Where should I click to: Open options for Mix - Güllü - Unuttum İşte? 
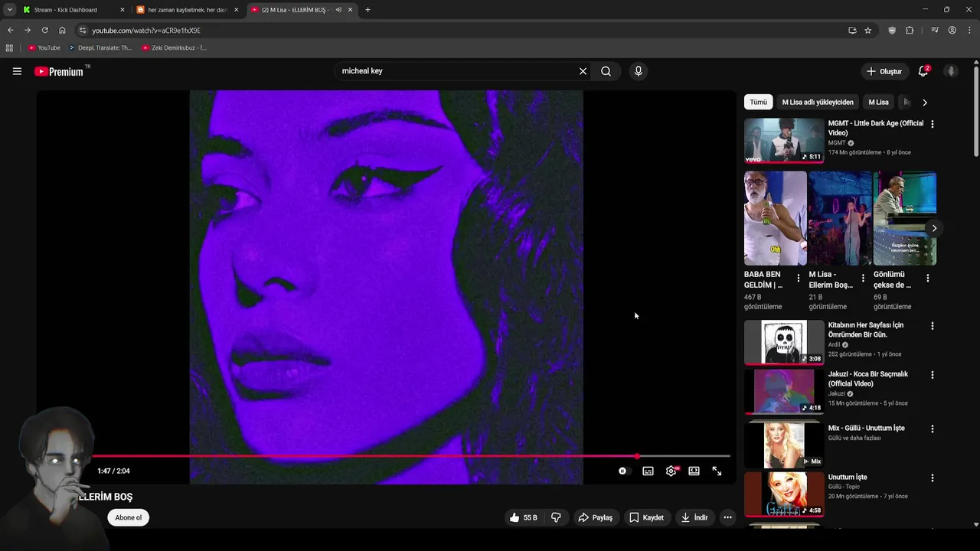click(932, 429)
